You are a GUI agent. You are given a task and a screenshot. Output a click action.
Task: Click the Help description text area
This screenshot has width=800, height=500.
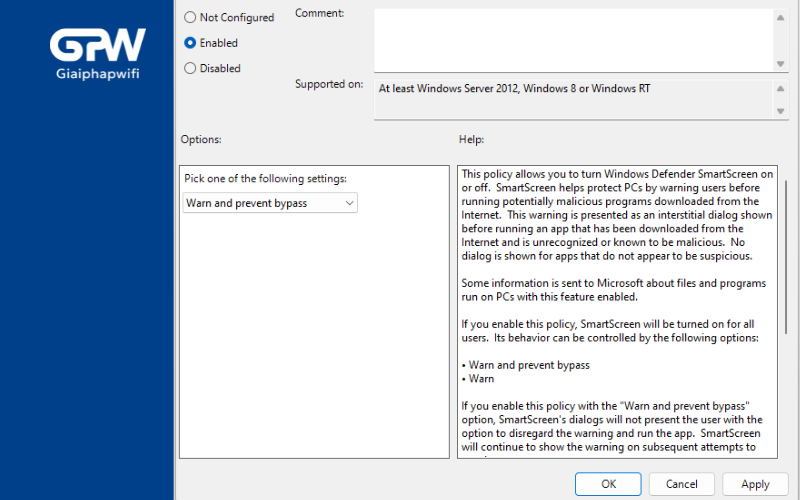[x=617, y=311]
